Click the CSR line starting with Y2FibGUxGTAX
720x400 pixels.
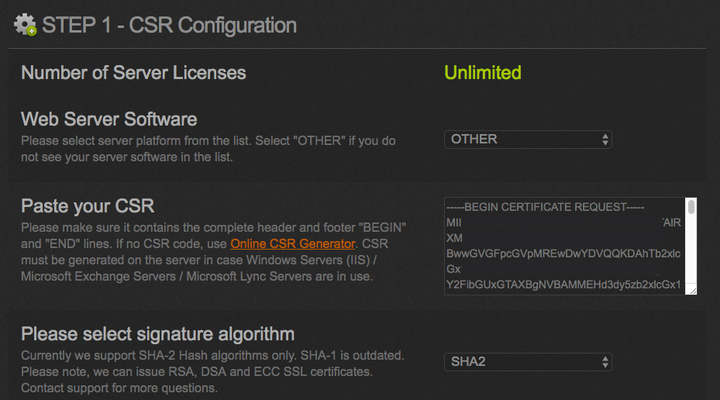(563, 285)
